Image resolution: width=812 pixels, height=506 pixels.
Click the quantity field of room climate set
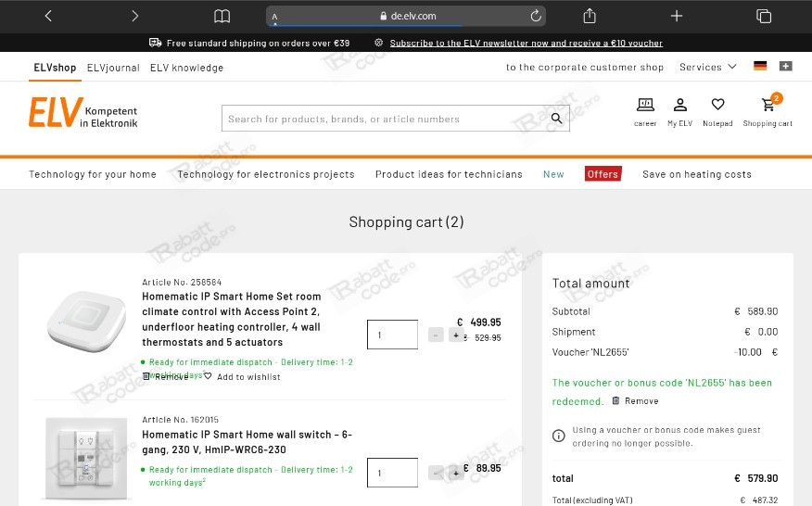(x=392, y=335)
